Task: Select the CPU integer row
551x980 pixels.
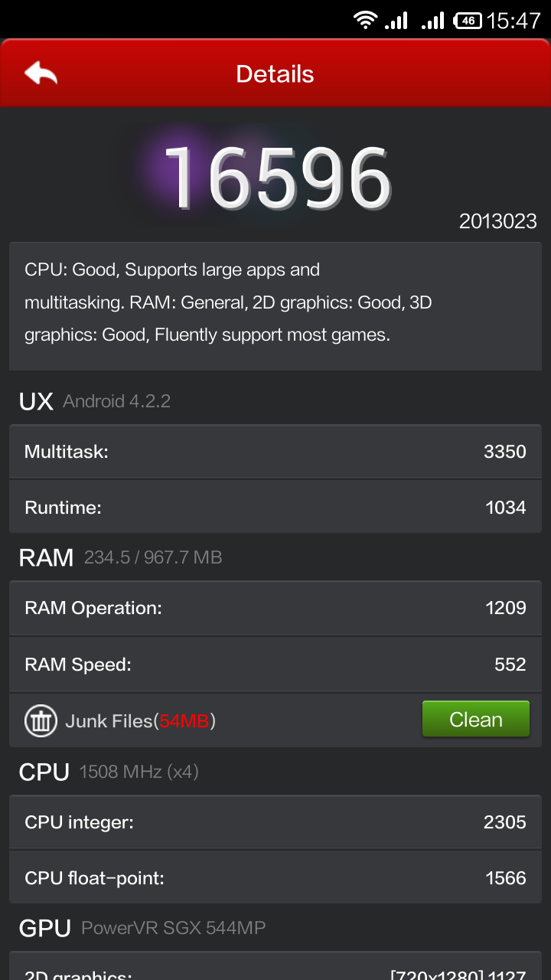Action: tap(275, 822)
